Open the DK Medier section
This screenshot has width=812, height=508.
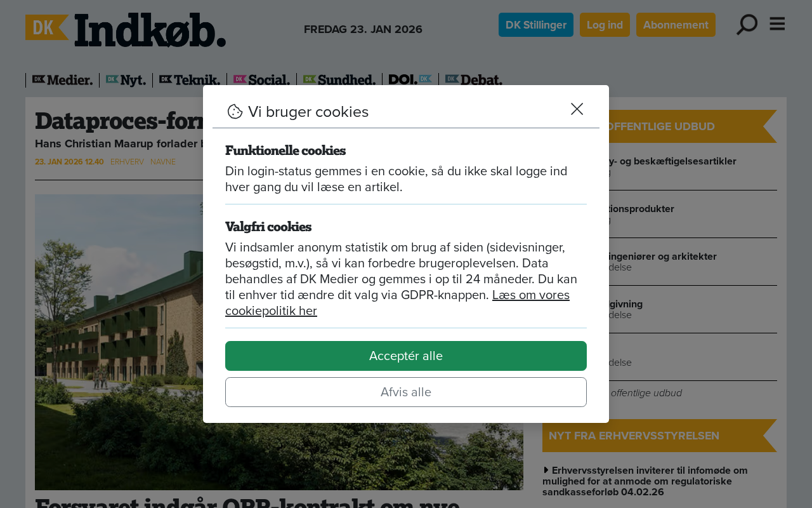tap(62, 80)
